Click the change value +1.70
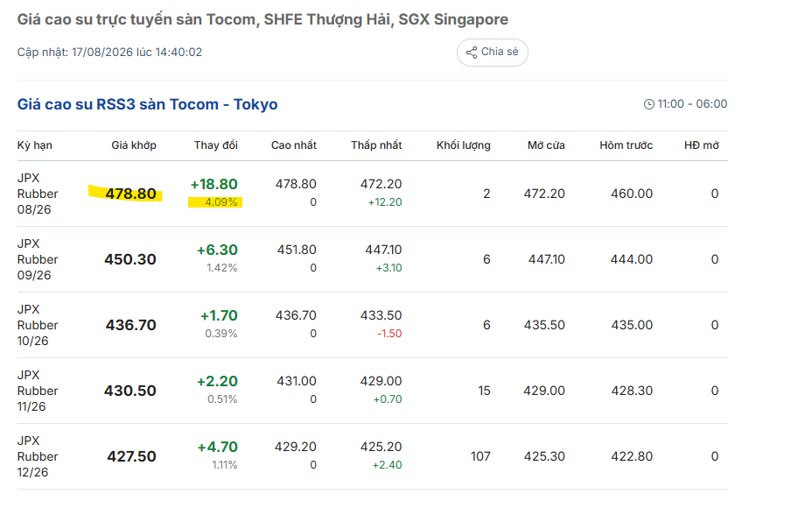Viewport: 812px width, 522px height. pos(219,315)
